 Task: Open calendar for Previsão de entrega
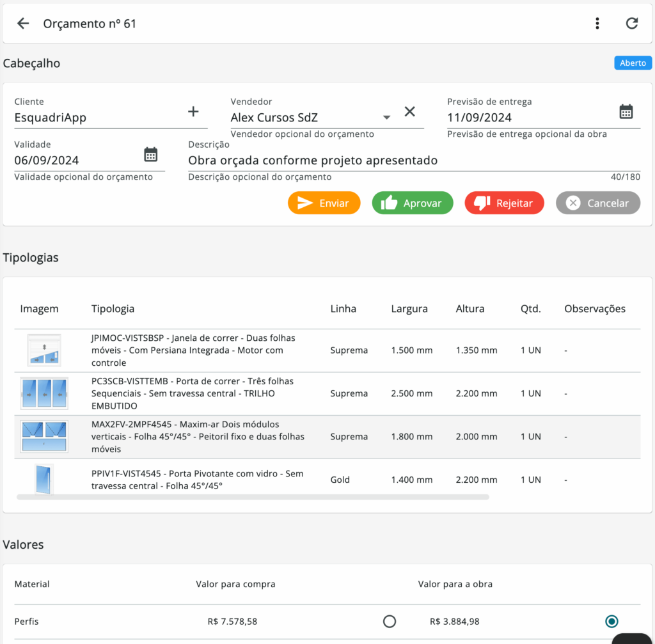(626, 112)
